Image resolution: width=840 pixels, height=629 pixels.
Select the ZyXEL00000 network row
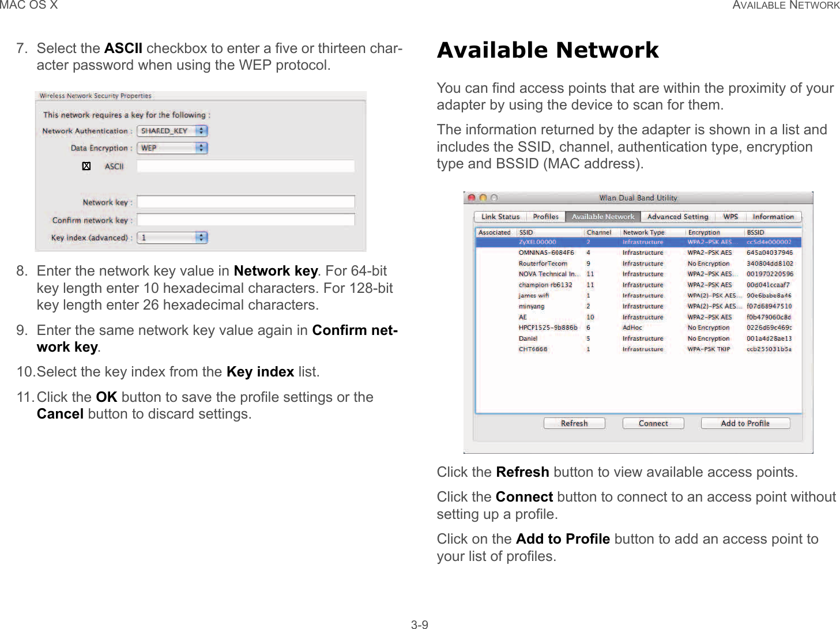tap(638, 242)
